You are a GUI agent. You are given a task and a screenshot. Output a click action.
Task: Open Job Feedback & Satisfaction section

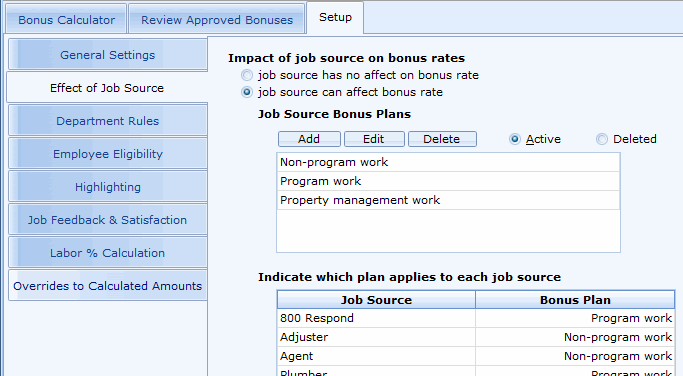point(108,220)
